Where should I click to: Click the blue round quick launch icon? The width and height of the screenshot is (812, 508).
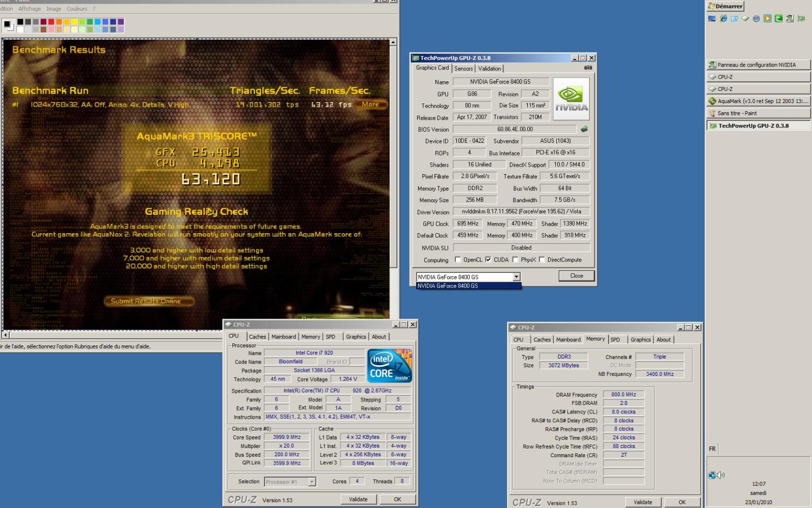pyautogui.click(x=756, y=19)
